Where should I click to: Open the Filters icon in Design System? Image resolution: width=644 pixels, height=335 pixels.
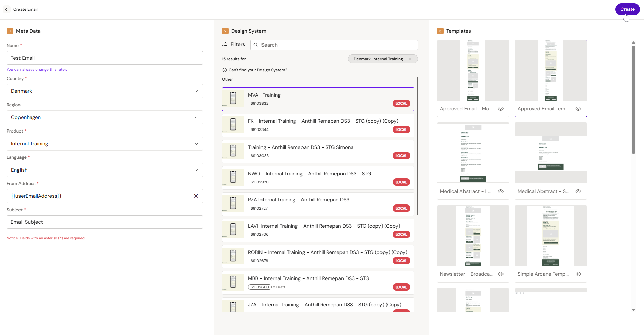pos(225,44)
